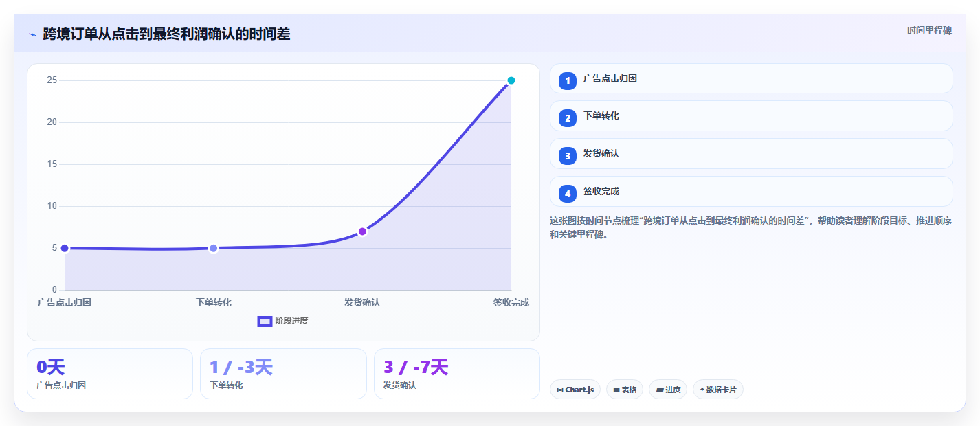This screenshot has width=980, height=426.
Task: Open the 3 / -7天 发货确认 stat card
Action: pos(457,374)
